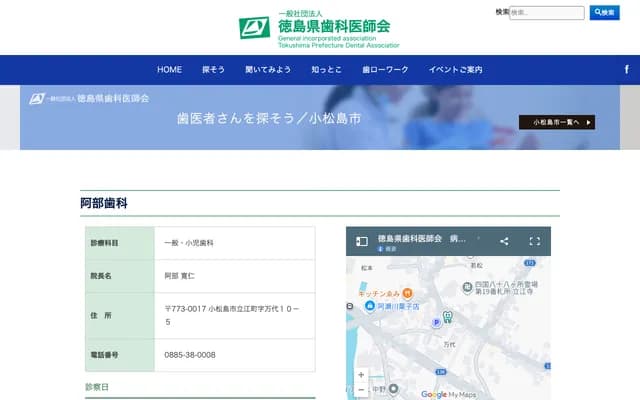
Task: Click the 小松島市一覧へ button
Action: 557,122
